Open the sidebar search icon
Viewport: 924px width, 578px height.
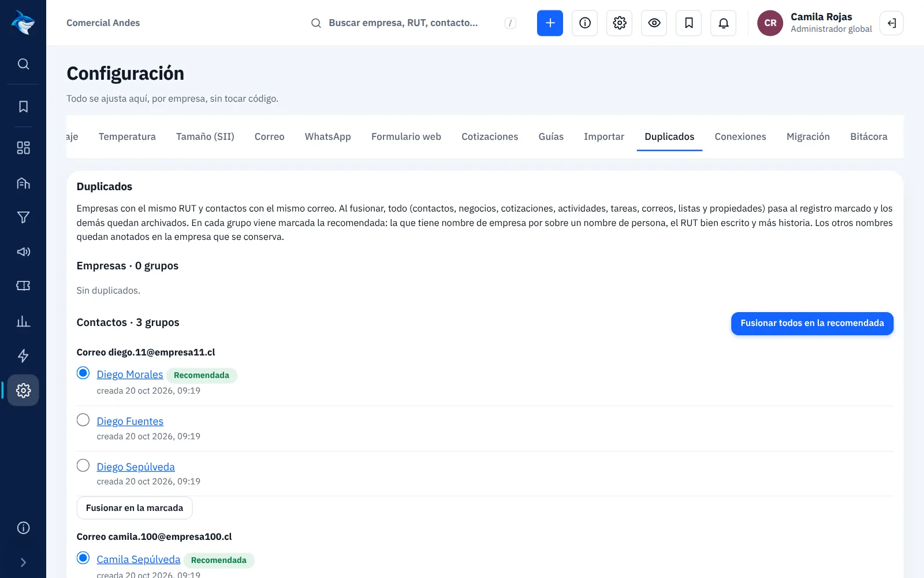point(23,64)
